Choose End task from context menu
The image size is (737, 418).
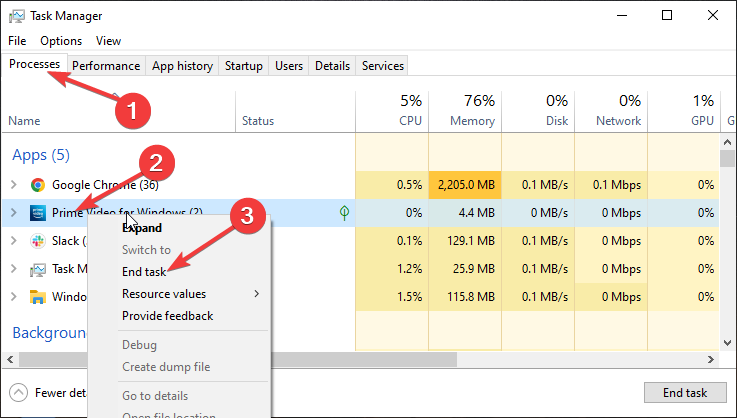(145, 272)
